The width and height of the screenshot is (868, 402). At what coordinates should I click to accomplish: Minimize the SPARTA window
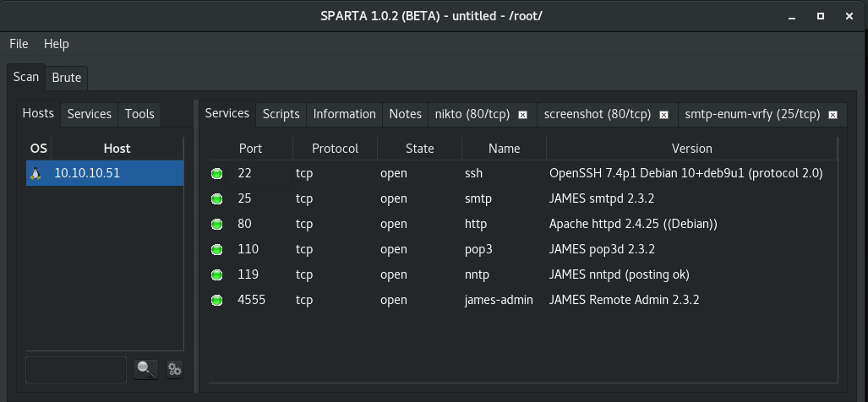pos(792,17)
